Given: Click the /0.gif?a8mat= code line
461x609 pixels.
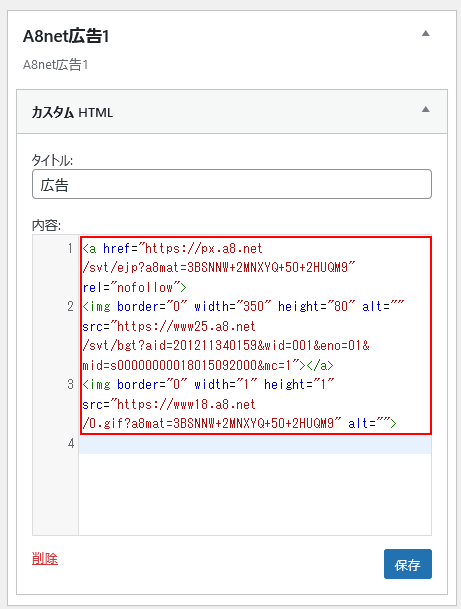Looking at the screenshot, I should (239, 423).
